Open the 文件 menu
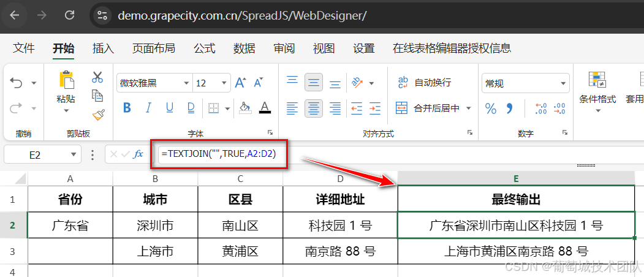The image size is (644, 277). click(x=24, y=48)
